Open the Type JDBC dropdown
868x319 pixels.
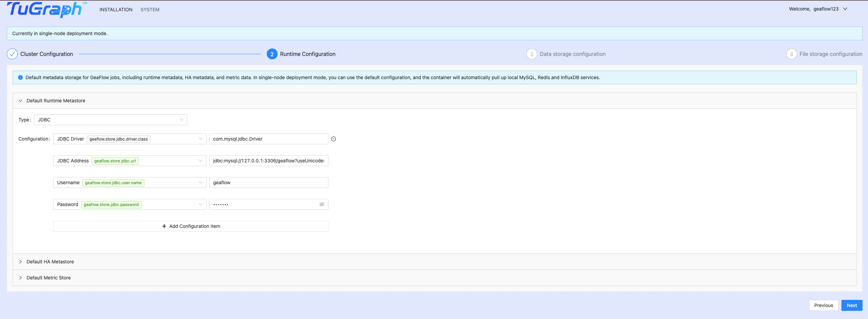point(110,120)
